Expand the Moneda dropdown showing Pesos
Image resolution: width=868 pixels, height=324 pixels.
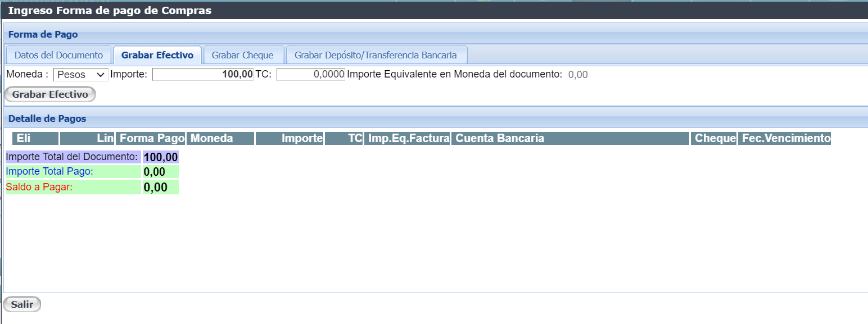[x=81, y=74]
